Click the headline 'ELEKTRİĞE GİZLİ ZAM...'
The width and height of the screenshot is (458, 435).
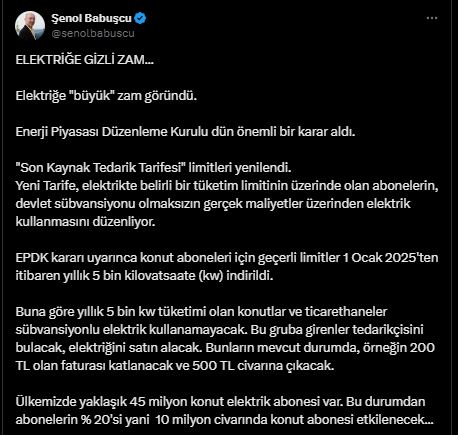click(85, 60)
